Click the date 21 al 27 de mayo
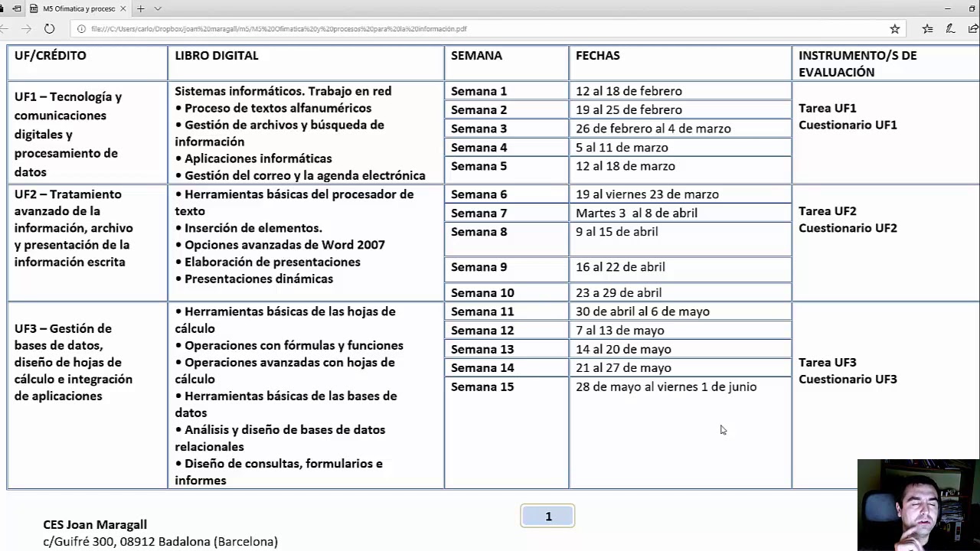This screenshot has height=551, width=980. (x=623, y=368)
